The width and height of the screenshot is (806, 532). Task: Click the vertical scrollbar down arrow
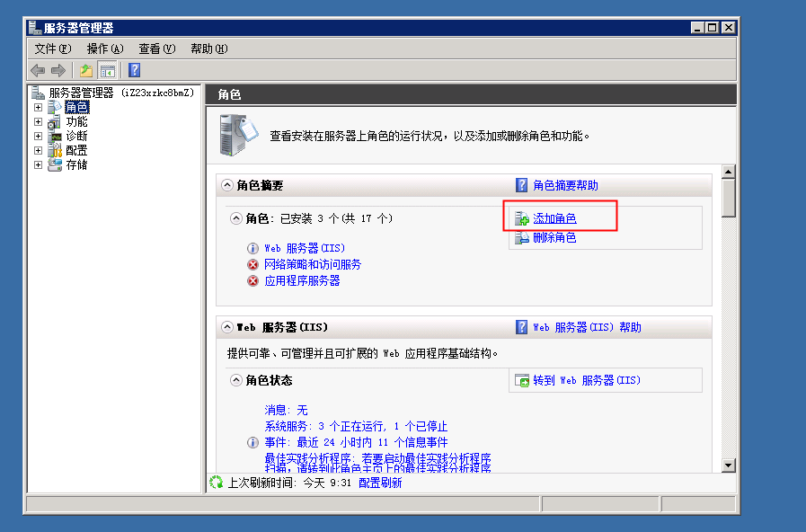(729, 465)
